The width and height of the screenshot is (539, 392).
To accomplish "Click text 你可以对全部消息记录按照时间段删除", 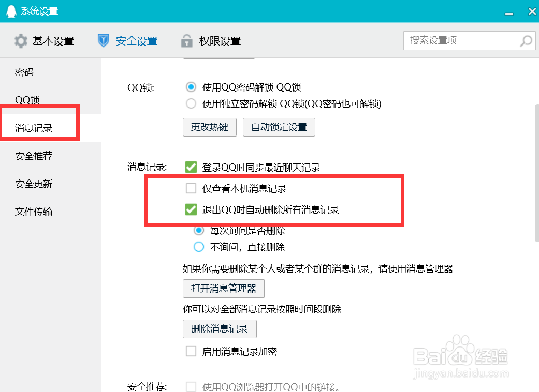I will pos(262,309).
